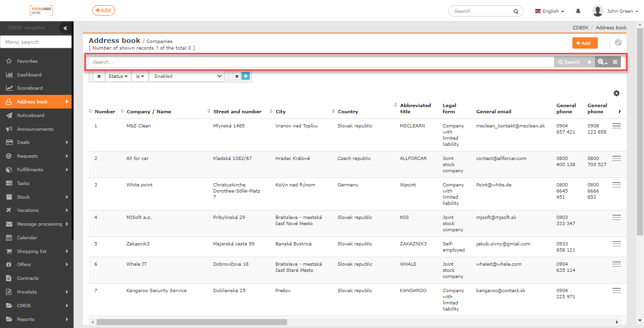The height and width of the screenshot is (328, 644).
Task: Open notifications bell icon
Action: pyautogui.click(x=578, y=11)
